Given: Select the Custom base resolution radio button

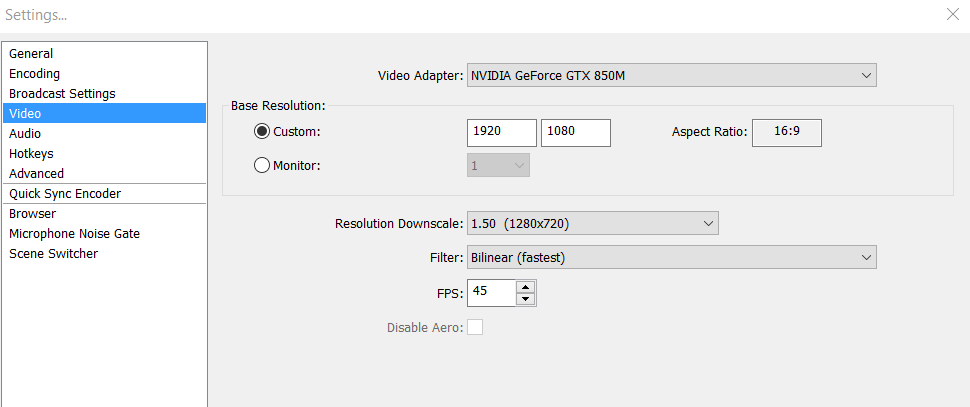Looking at the screenshot, I should pos(262,133).
